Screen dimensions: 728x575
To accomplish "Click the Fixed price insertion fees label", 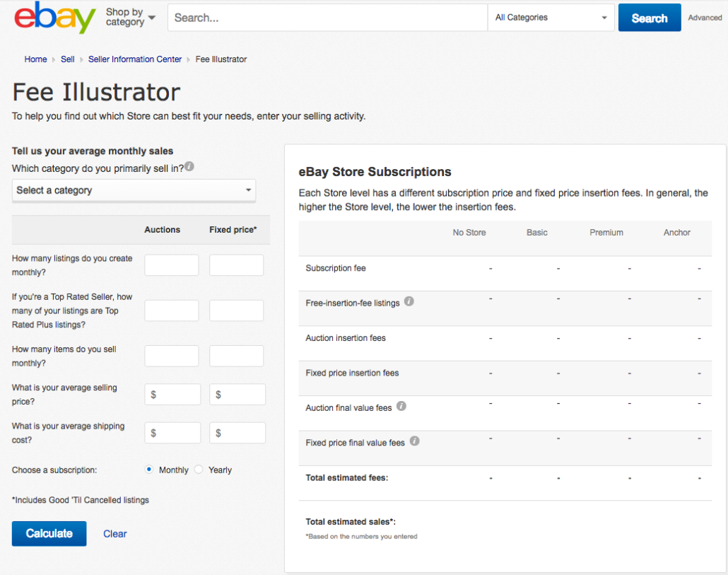I will click(352, 373).
